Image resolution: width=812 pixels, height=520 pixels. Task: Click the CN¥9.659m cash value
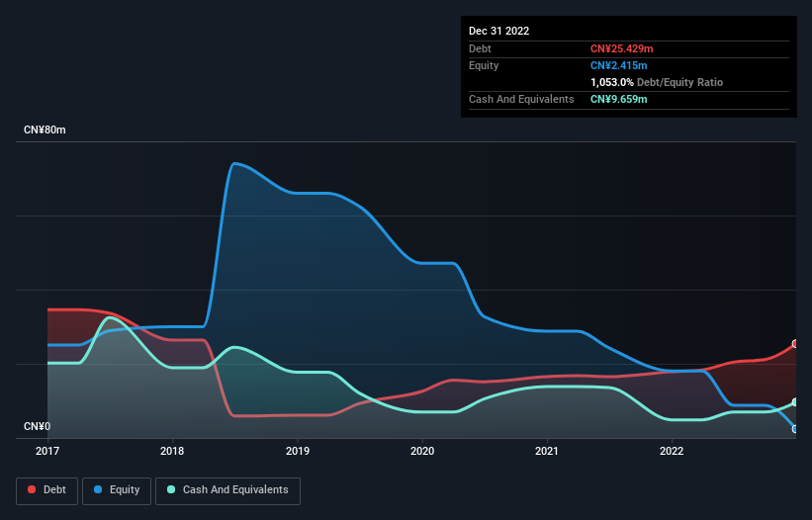point(618,99)
